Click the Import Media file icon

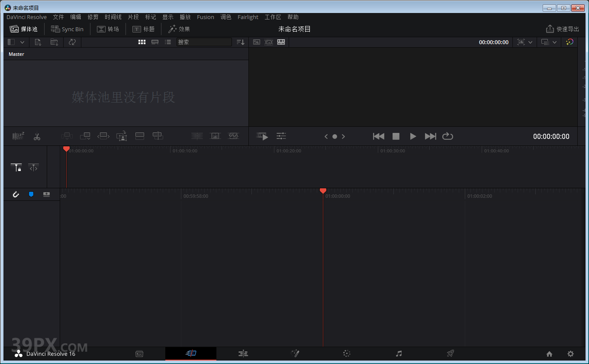coord(38,42)
